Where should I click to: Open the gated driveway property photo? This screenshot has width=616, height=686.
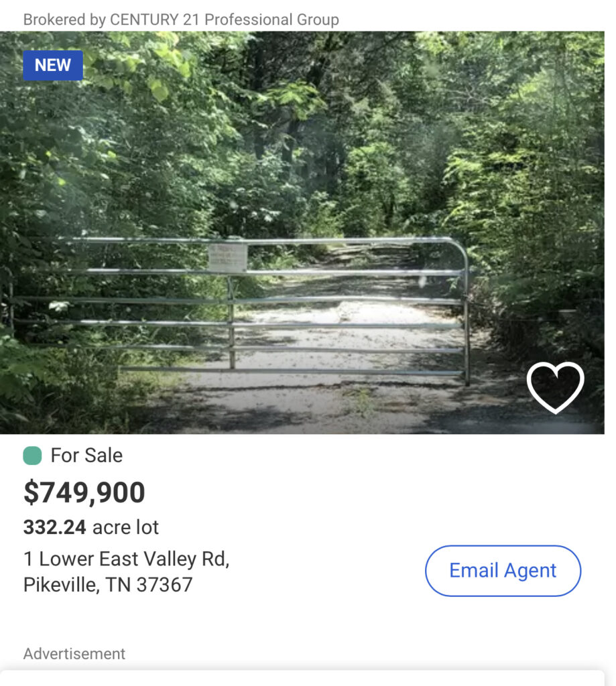302,167
